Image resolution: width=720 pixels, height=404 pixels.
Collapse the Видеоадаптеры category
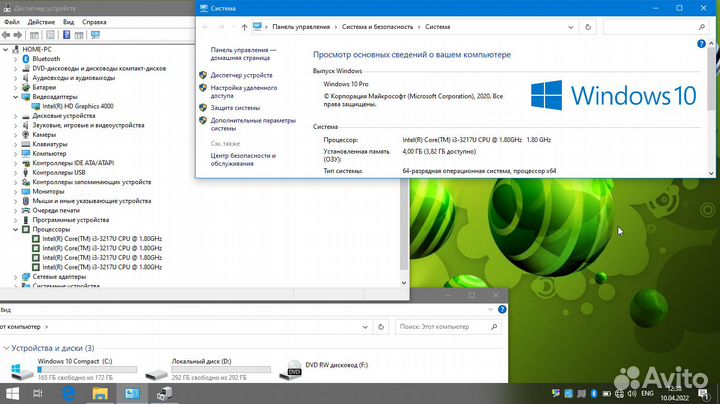(16, 97)
